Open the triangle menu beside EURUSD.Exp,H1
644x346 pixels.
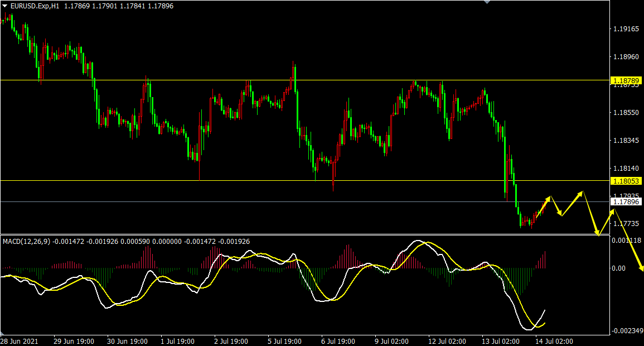pos(4,6)
